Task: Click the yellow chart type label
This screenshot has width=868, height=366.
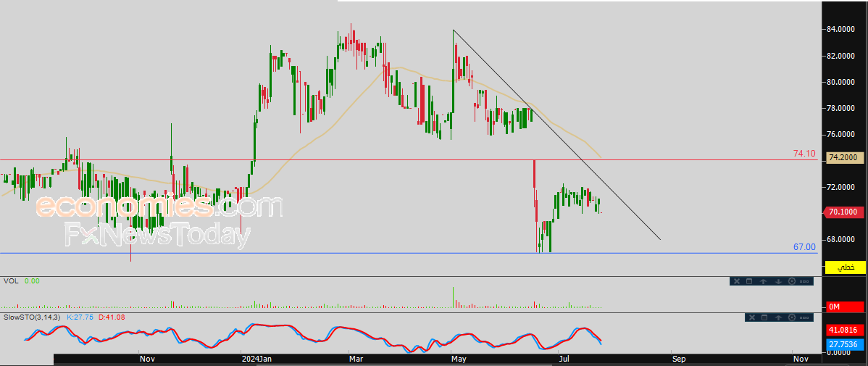Action: (846, 267)
